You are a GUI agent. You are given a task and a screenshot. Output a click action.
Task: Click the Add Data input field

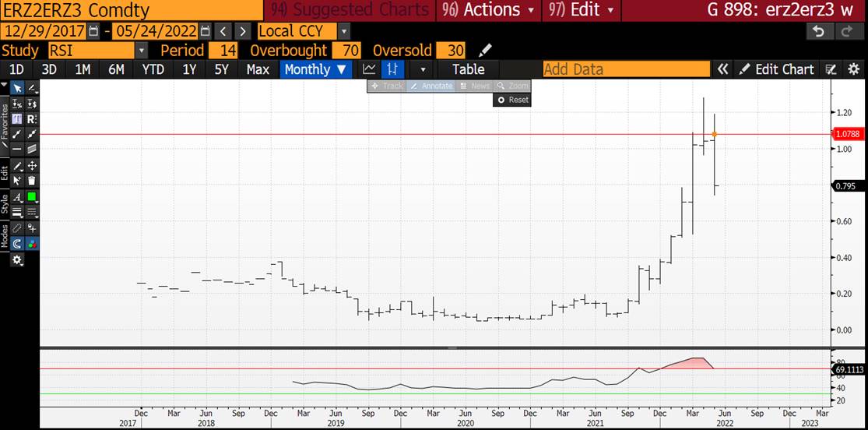point(626,69)
